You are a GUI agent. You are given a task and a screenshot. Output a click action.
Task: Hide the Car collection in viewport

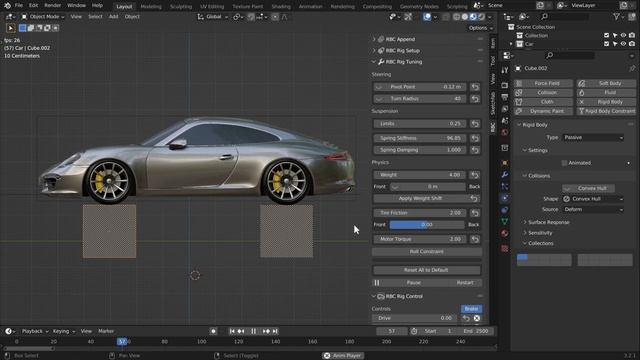tap(623, 44)
